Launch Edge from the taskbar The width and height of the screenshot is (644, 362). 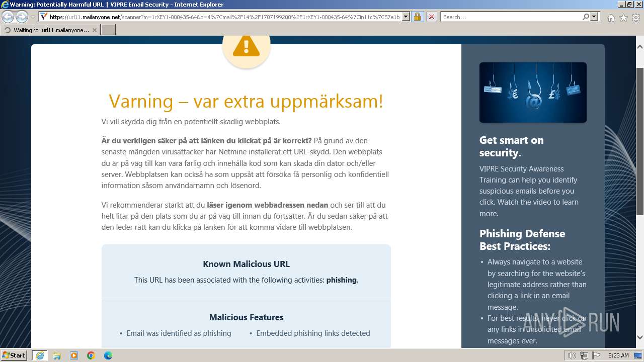[x=108, y=355]
